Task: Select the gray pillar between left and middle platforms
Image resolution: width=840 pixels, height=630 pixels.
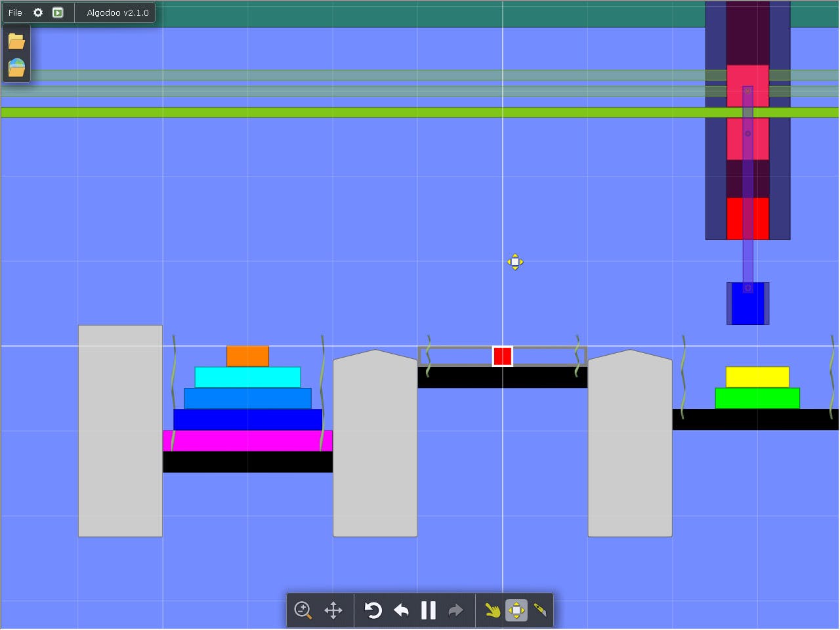Action: [x=375, y=443]
